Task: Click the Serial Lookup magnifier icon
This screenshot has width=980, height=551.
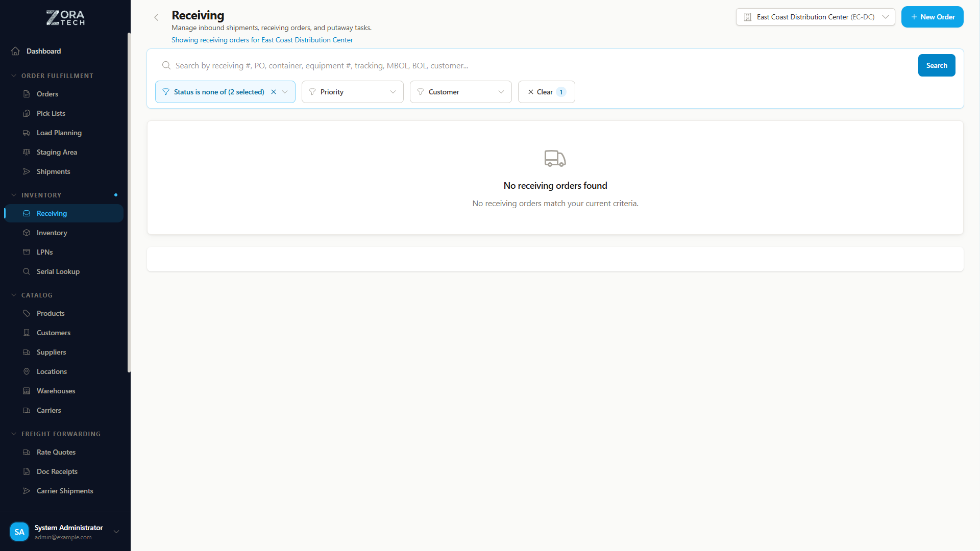Action: point(27,271)
